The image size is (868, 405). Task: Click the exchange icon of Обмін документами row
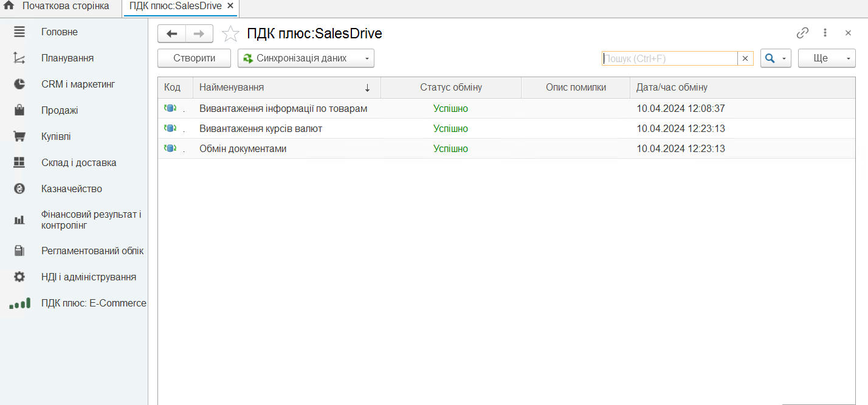170,148
